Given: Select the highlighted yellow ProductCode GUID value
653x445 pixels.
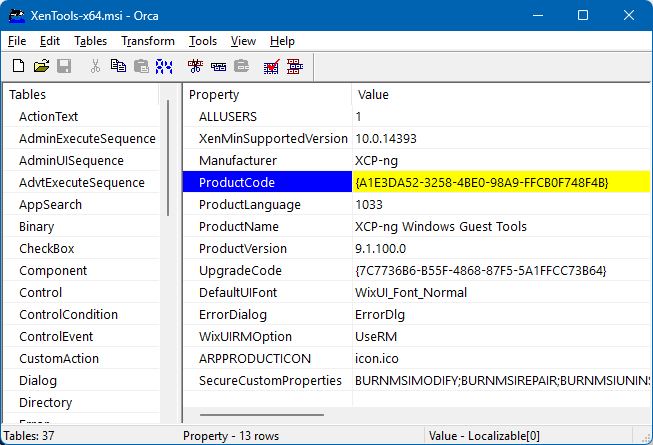Looking at the screenshot, I should coord(481,182).
